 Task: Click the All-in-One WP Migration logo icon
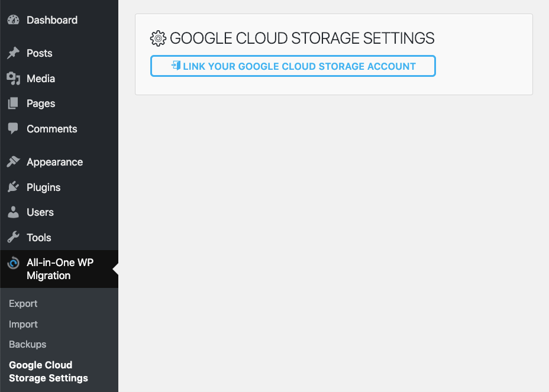click(13, 263)
